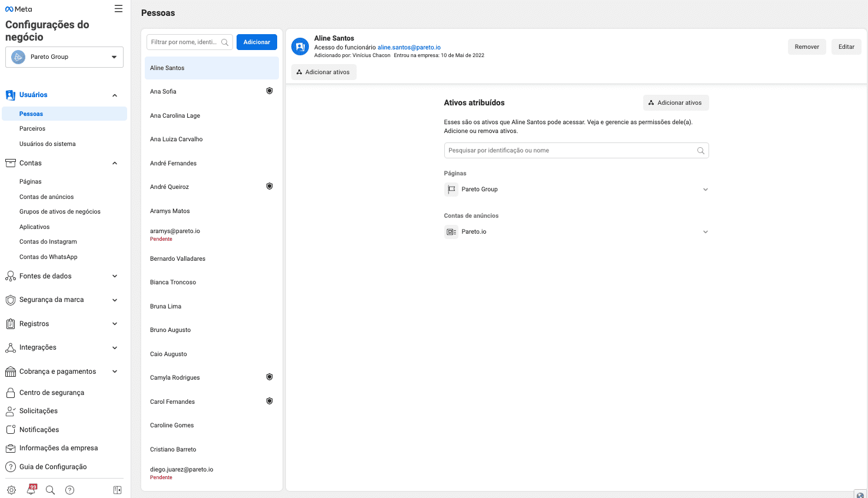Click Aline Santos profile avatar icon
Screen dimensions: 868x498
[300, 47]
